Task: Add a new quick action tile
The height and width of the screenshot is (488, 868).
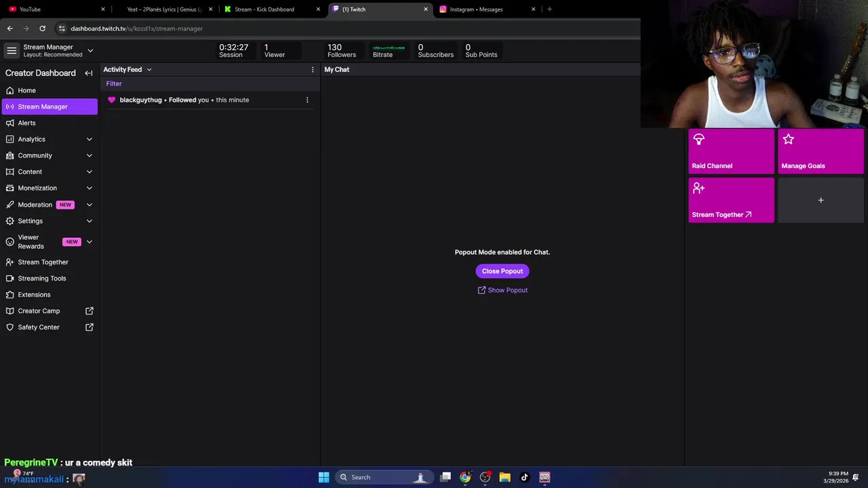Action: pyautogui.click(x=821, y=200)
